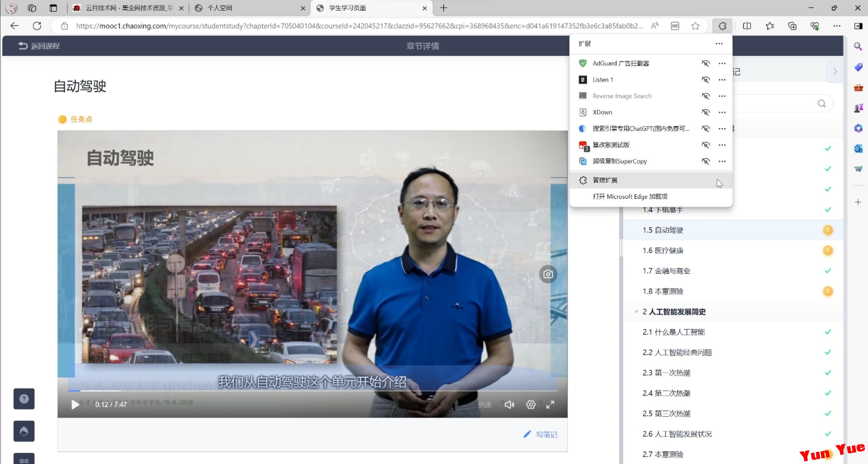Return to course via 返回课程
This screenshot has height=464, width=868.
coord(39,46)
